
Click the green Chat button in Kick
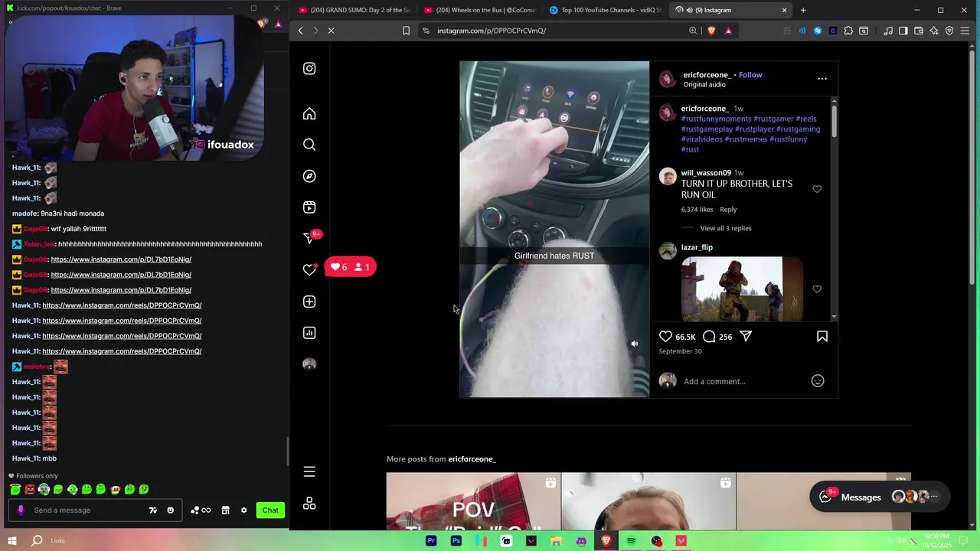click(x=270, y=510)
